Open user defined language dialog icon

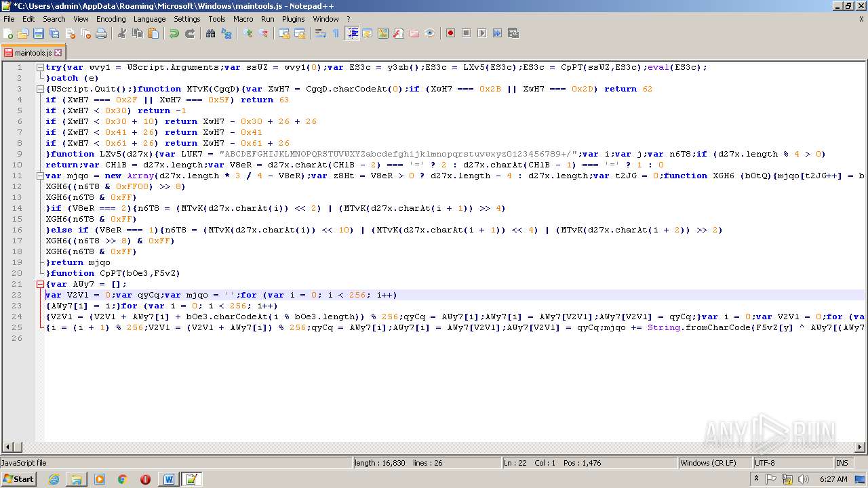(368, 33)
